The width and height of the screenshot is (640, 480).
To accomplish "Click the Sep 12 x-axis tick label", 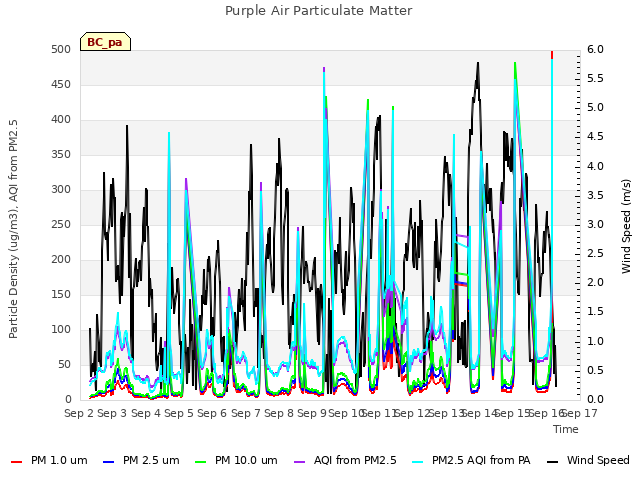I will (x=412, y=413).
